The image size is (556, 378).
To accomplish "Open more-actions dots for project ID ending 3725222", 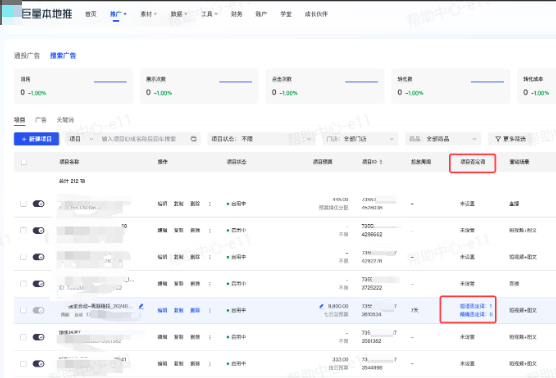I will tap(210, 284).
